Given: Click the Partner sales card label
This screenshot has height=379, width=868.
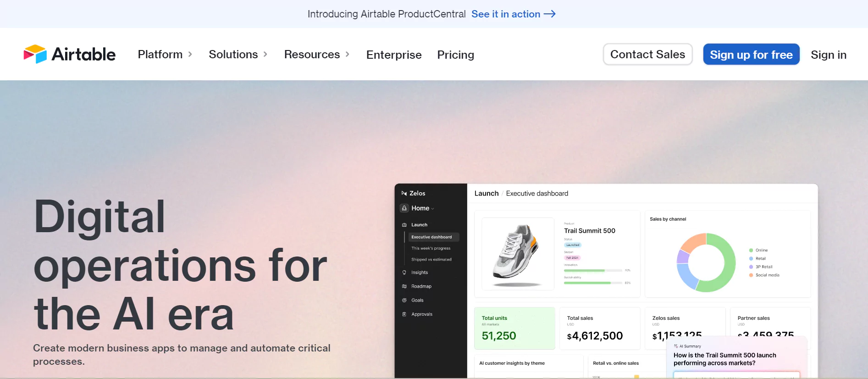Looking at the screenshot, I should (x=753, y=318).
